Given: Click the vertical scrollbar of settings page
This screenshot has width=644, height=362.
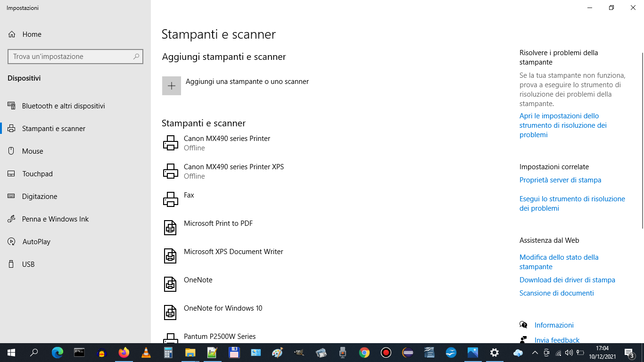Looking at the screenshot, I should pos(642,141).
